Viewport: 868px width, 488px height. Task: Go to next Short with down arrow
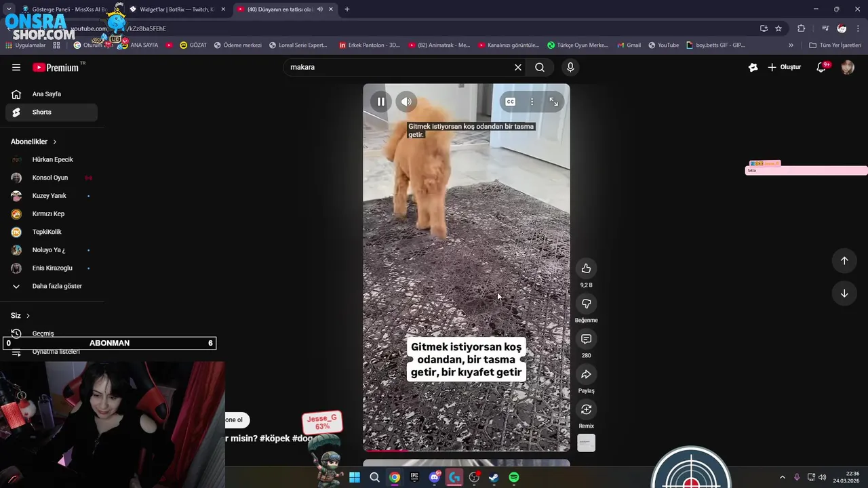(x=844, y=293)
